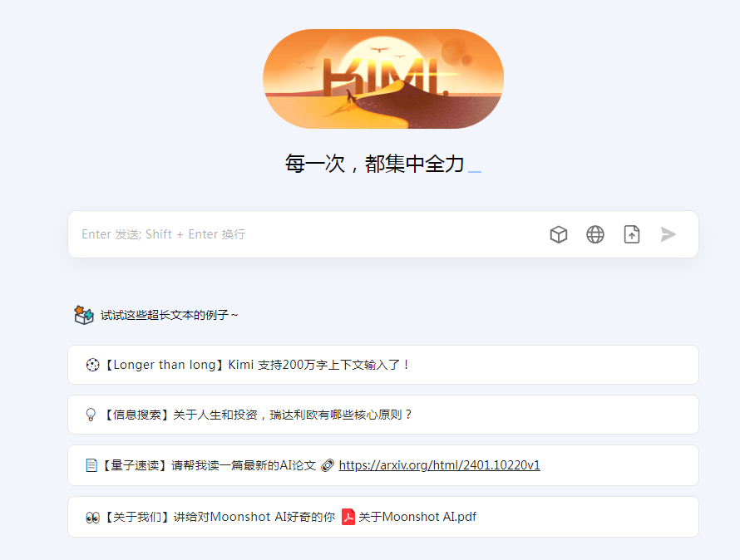Toggle the globe web search icon

point(595,234)
